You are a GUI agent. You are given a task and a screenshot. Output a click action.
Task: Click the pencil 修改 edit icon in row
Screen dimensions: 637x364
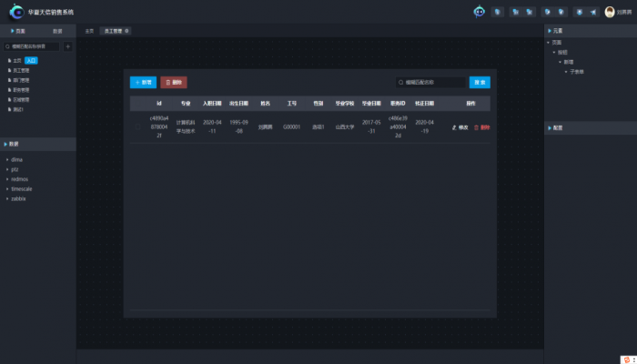coord(455,127)
